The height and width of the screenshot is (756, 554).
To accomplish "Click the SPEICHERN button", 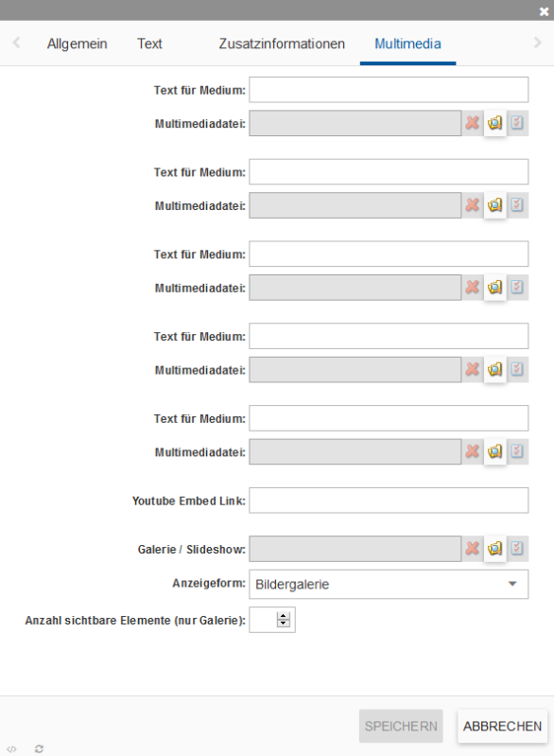I will pyautogui.click(x=401, y=726).
